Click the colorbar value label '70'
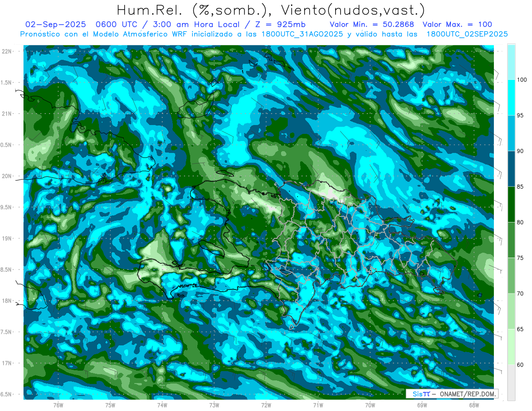 tap(521, 294)
